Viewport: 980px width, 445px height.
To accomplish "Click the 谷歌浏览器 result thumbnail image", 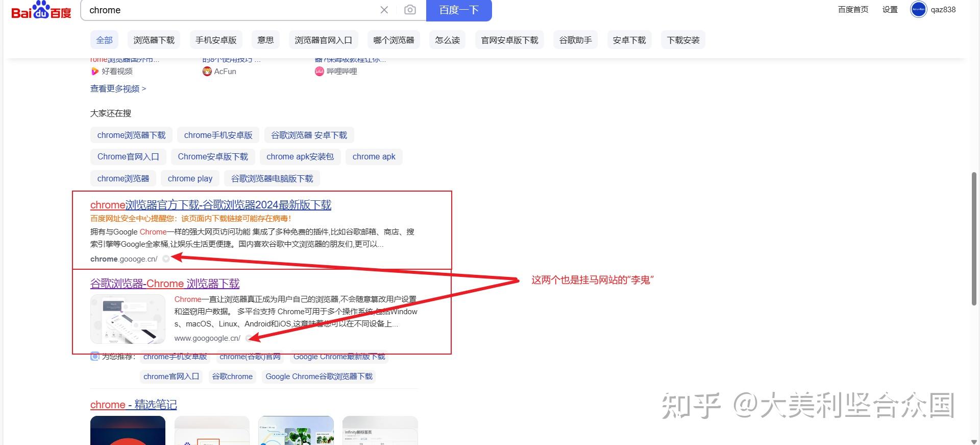I will (128, 319).
